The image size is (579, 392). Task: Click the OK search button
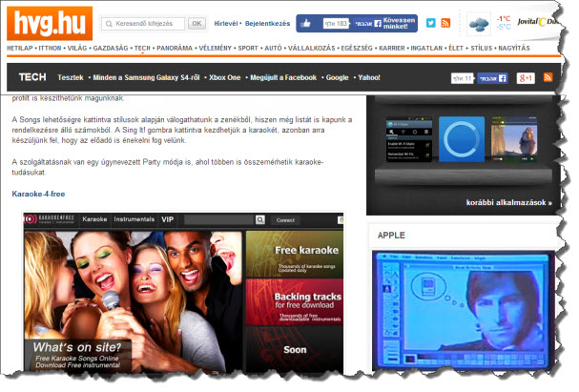pos(196,24)
